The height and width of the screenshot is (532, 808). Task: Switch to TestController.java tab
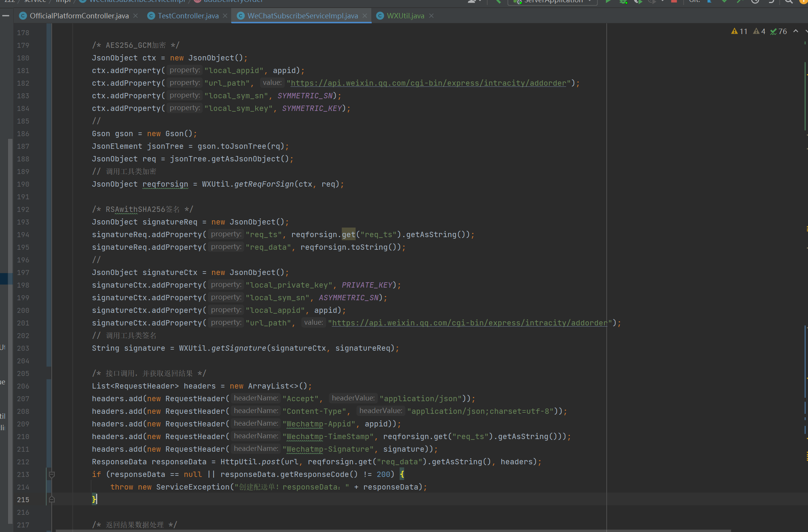coord(188,16)
